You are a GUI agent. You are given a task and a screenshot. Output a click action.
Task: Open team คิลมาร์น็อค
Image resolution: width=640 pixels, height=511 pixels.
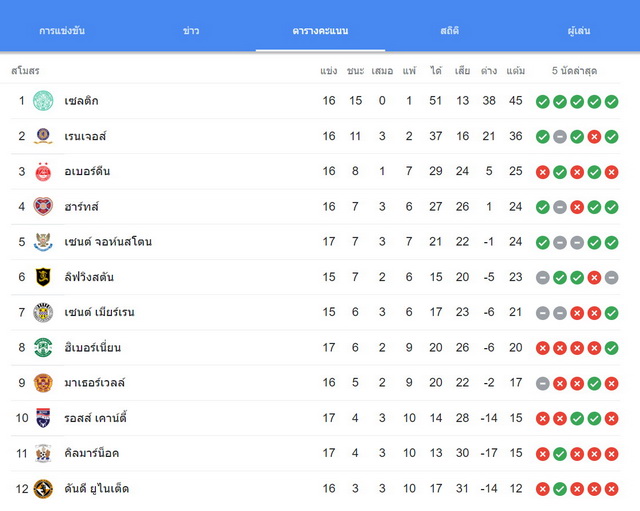[x=91, y=453]
